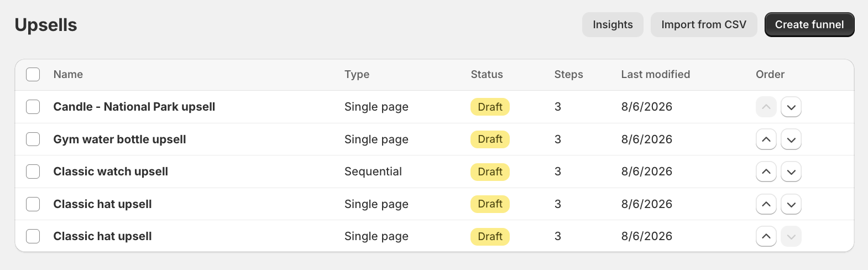Check the Gym water bottle upsell checkbox
The image size is (868, 270).
(33, 139)
